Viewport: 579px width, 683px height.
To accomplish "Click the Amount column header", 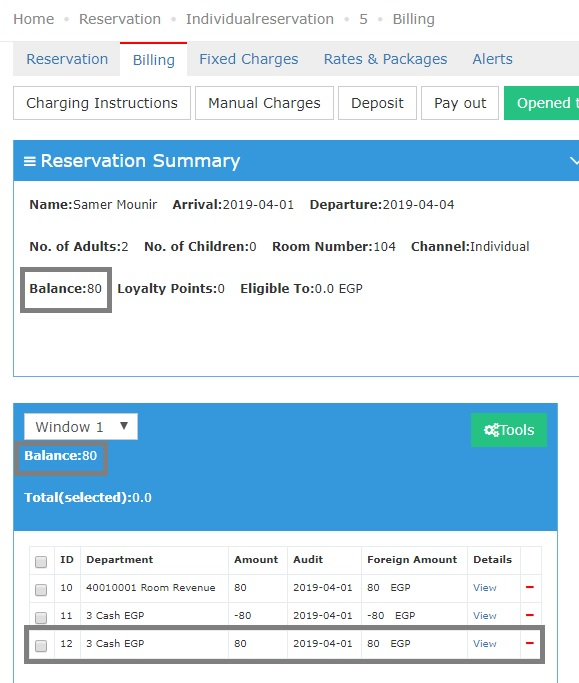I will [256, 560].
